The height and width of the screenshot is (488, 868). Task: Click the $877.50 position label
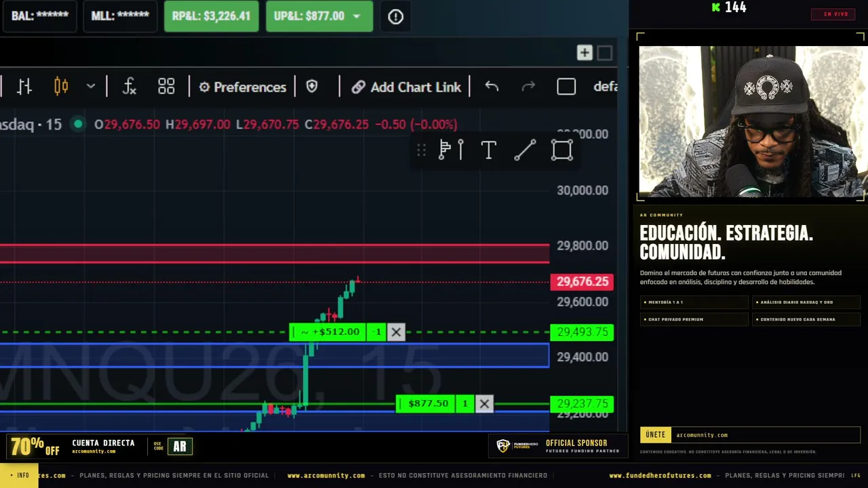point(427,404)
